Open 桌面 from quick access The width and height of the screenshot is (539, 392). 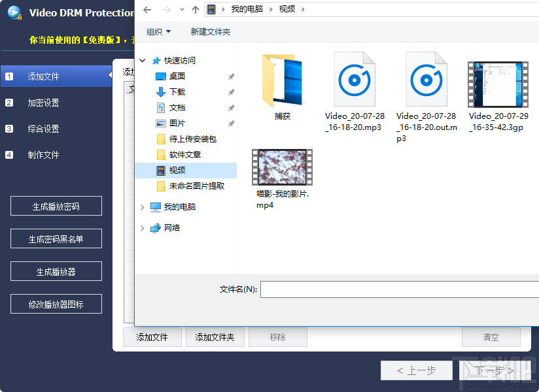tap(176, 76)
